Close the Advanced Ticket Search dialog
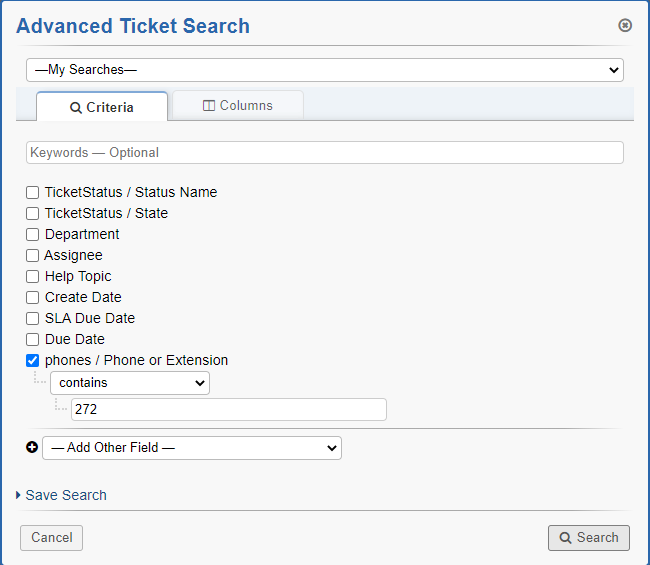 point(625,25)
